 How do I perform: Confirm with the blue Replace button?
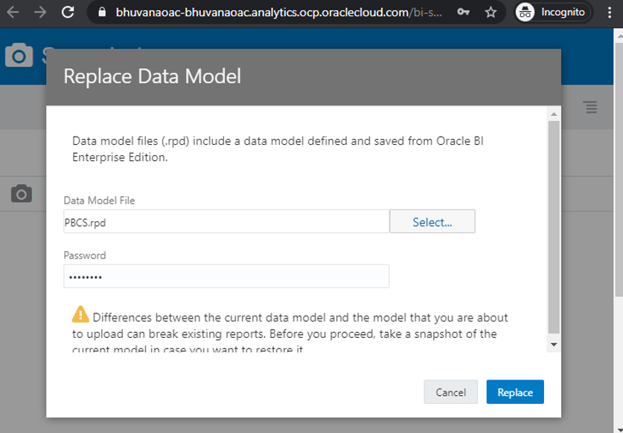tap(515, 392)
